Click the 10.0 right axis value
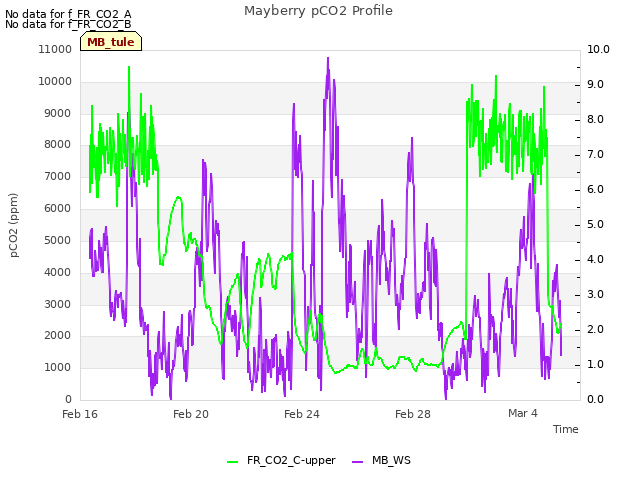The width and height of the screenshot is (640, 480). click(x=598, y=49)
